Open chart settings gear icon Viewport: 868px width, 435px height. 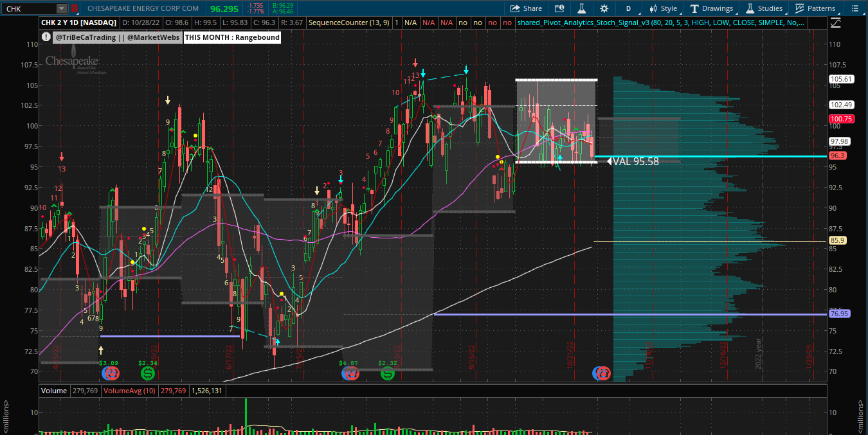(604, 8)
